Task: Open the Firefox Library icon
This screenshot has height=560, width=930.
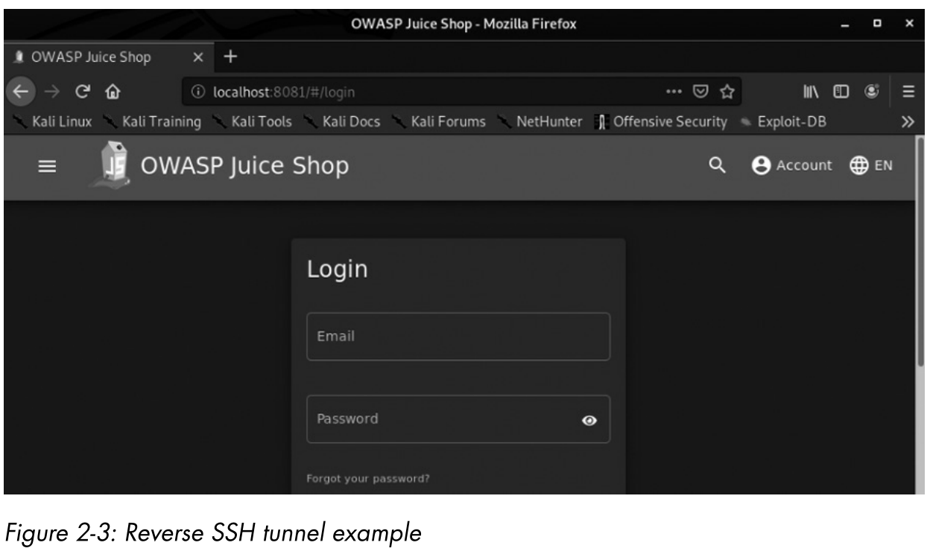Action: tap(811, 92)
